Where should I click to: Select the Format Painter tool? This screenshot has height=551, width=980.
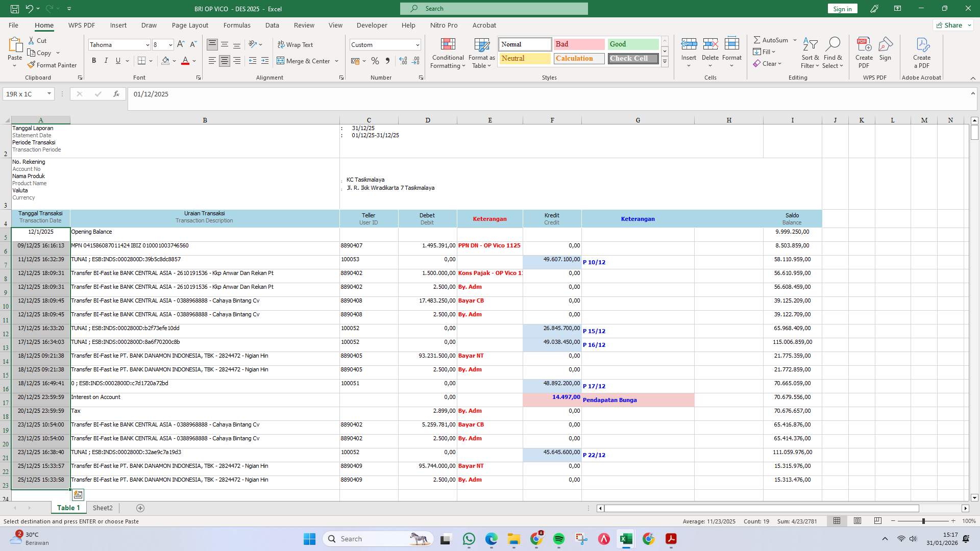52,65
